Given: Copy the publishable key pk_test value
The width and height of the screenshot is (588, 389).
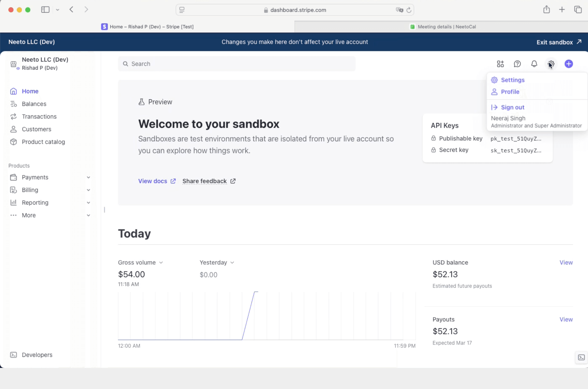Looking at the screenshot, I should point(516,139).
